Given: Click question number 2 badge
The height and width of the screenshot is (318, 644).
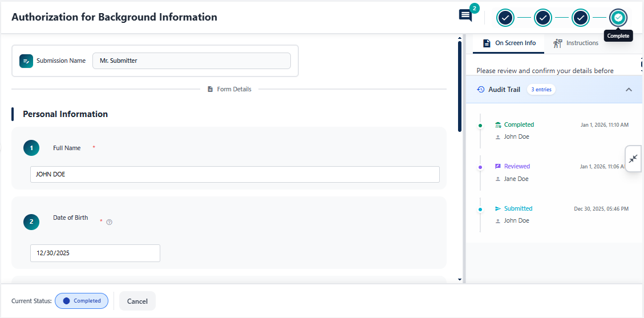Looking at the screenshot, I should 31,222.
